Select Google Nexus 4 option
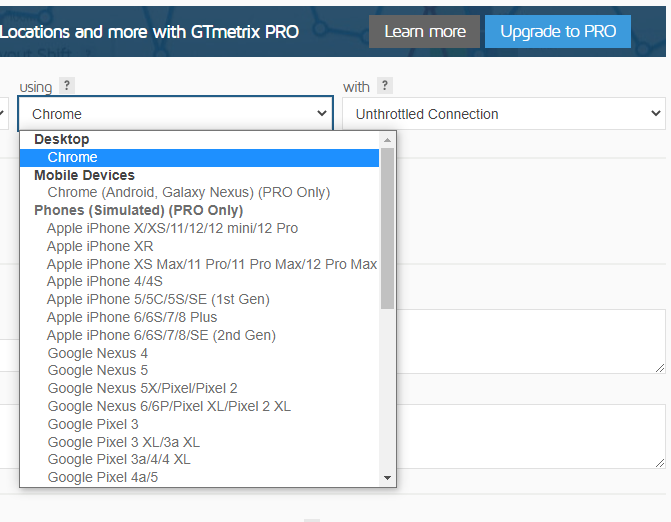Image resolution: width=671 pixels, height=522 pixels. click(x=199, y=353)
